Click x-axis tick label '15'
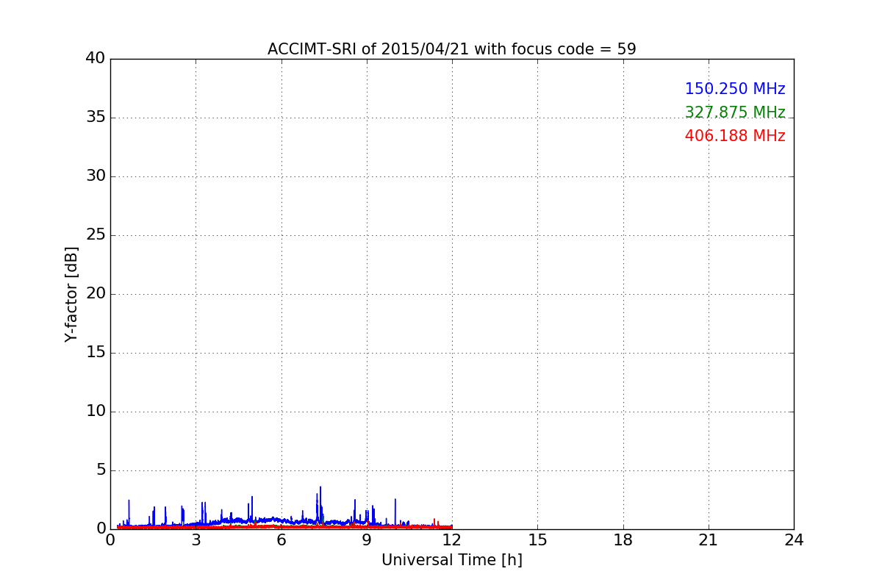The image size is (882, 588). pos(537,540)
